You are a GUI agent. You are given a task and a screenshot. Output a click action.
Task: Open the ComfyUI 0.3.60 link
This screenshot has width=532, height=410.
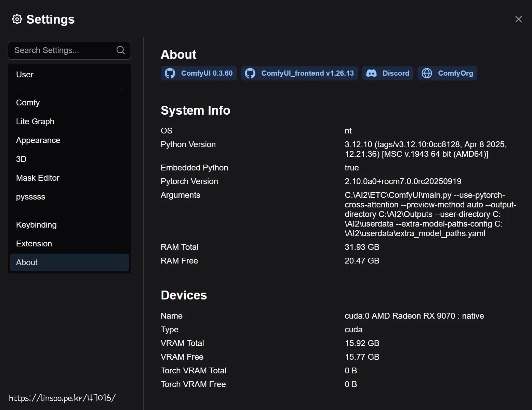pos(199,73)
